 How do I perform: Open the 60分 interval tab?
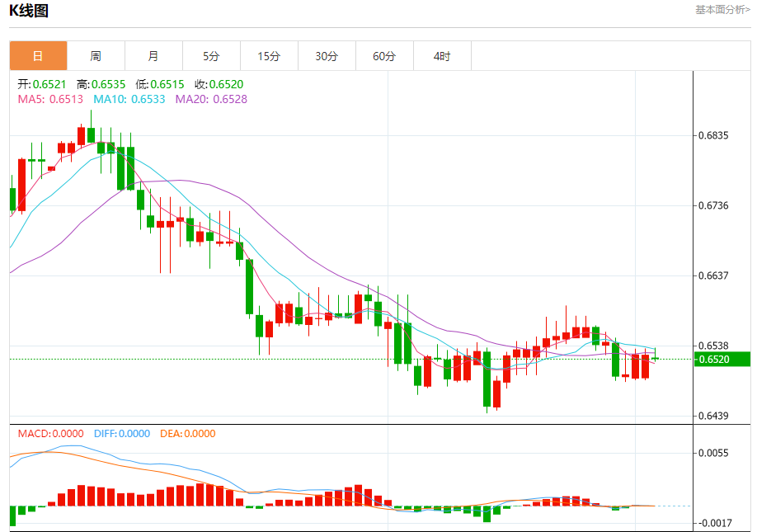[384, 56]
